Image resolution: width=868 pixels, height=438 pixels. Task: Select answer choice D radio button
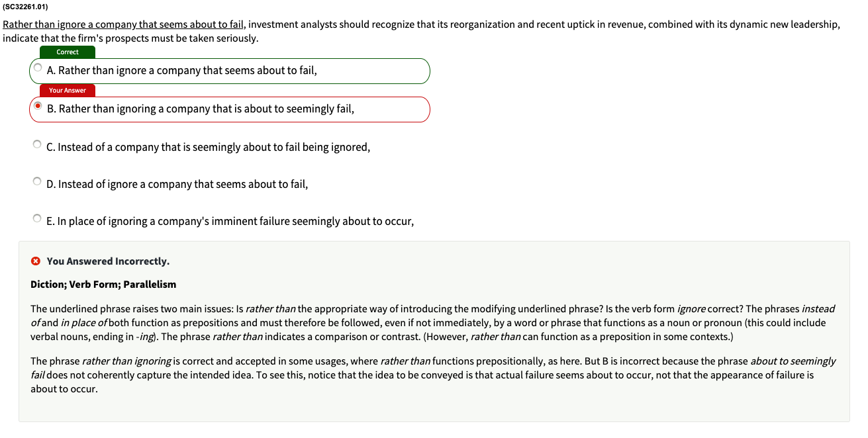(x=37, y=181)
